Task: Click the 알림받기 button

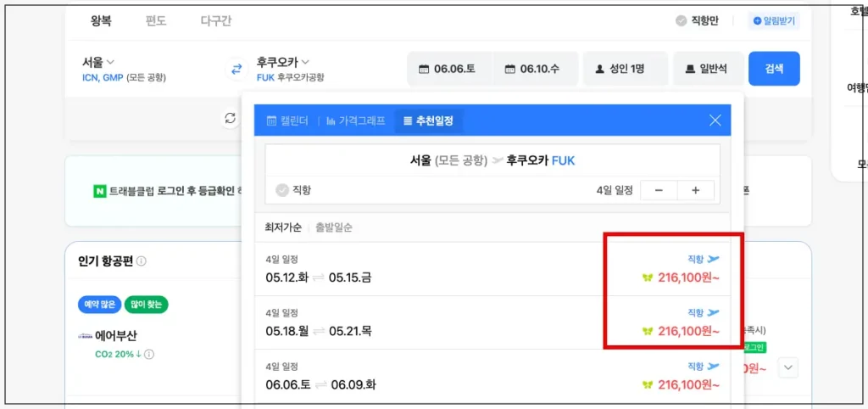Action: tap(775, 21)
